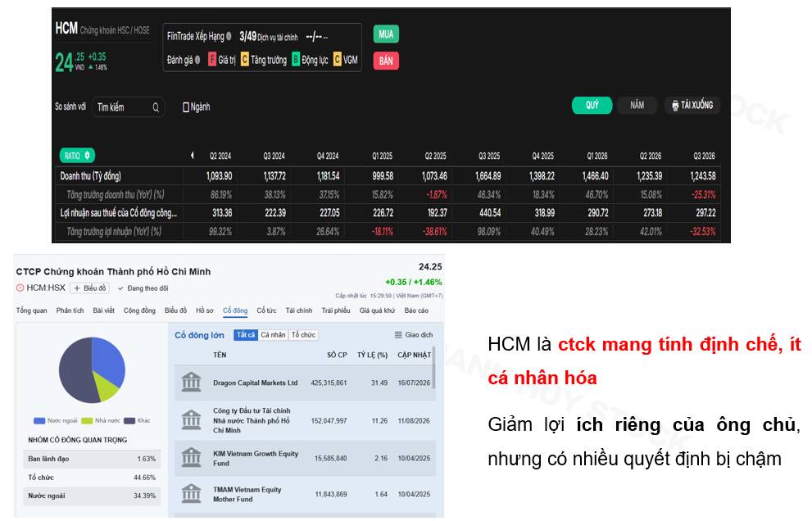The height and width of the screenshot is (521, 812).
Task: Click the left arrow before Q2 2024
Action: coord(192,156)
